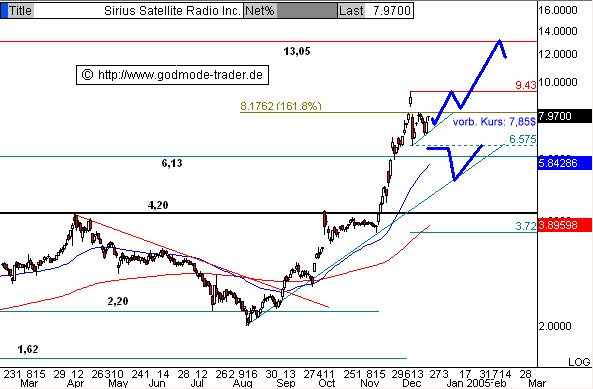The image size is (593, 389).
Task: Click the 8.1762 (161.8%) Fibonacci label
Action: pyautogui.click(x=281, y=106)
